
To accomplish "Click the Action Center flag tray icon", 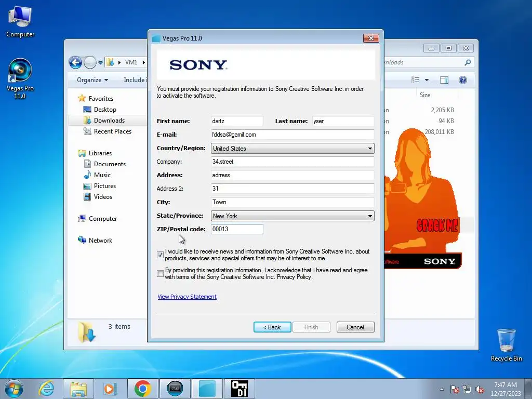I will [x=454, y=389].
